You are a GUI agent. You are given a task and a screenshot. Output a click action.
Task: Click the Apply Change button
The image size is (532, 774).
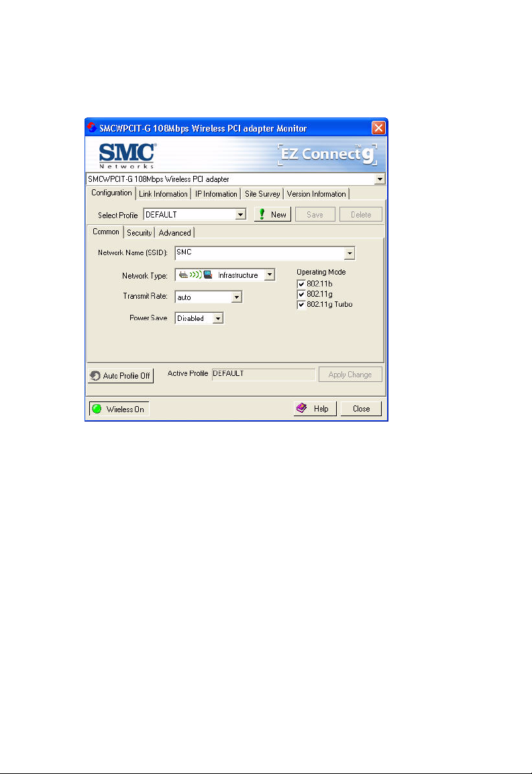tap(350, 374)
